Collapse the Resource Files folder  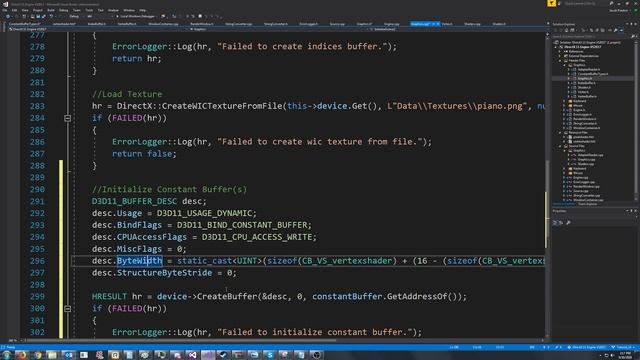point(560,133)
